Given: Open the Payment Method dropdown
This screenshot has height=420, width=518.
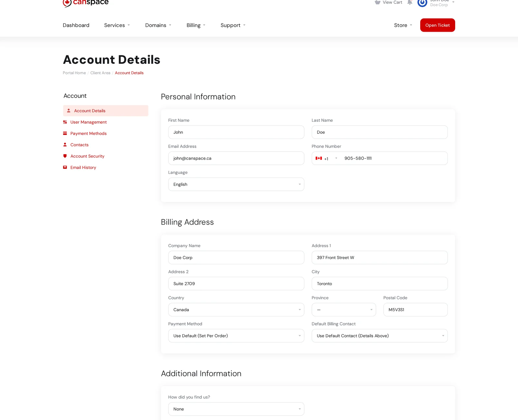Looking at the screenshot, I should (x=236, y=336).
